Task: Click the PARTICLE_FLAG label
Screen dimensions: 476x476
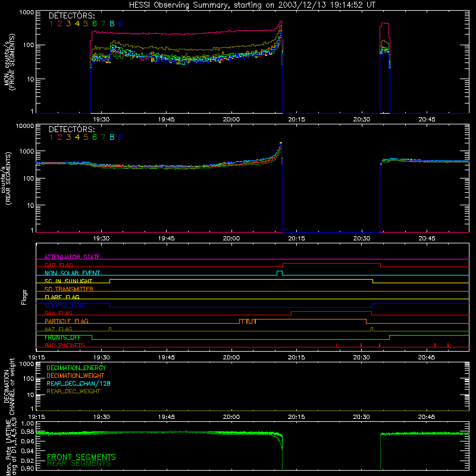Action: [67, 321]
